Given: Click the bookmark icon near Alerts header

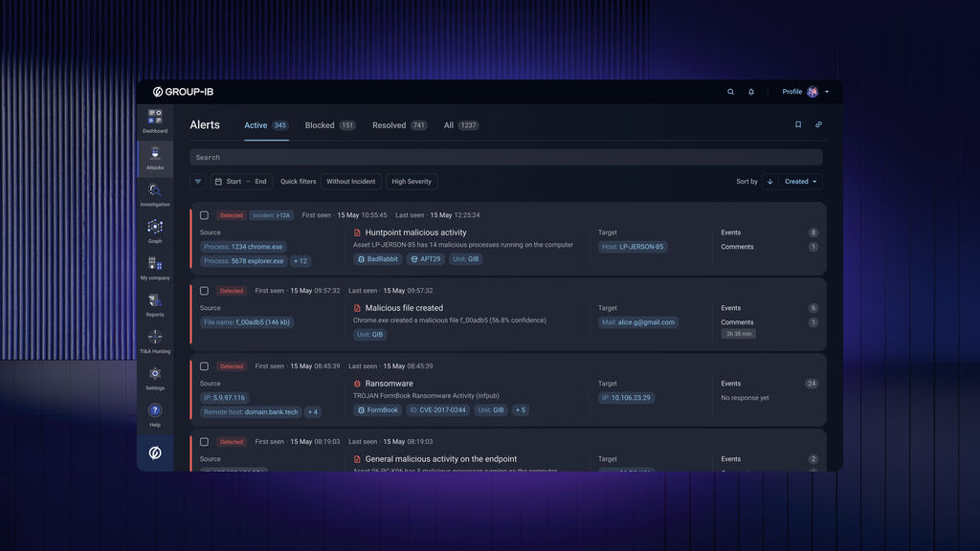Looking at the screenshot, I should 798,124.
